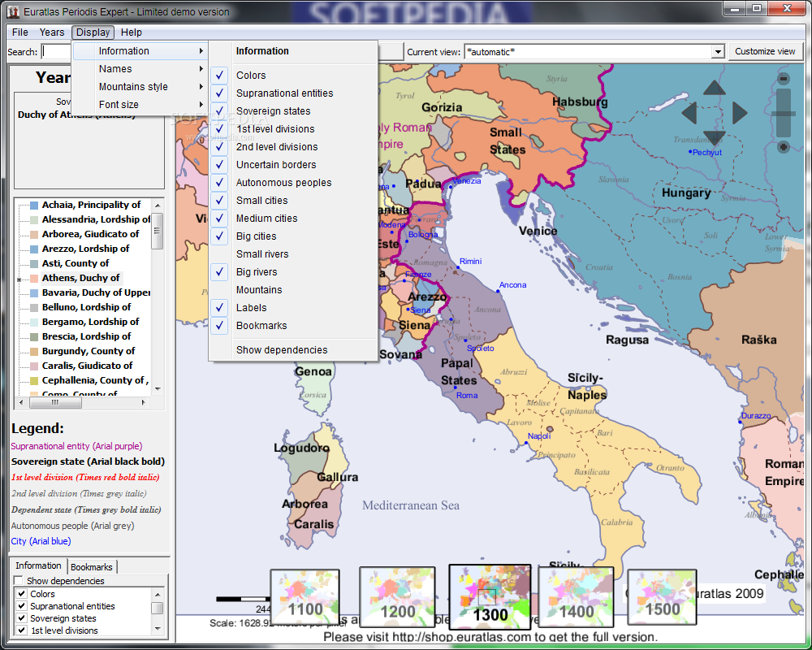This screenshot has width=812, height=650.
Task: Toggle Medium cities in the submenu
Action: [x=293, y=219]
